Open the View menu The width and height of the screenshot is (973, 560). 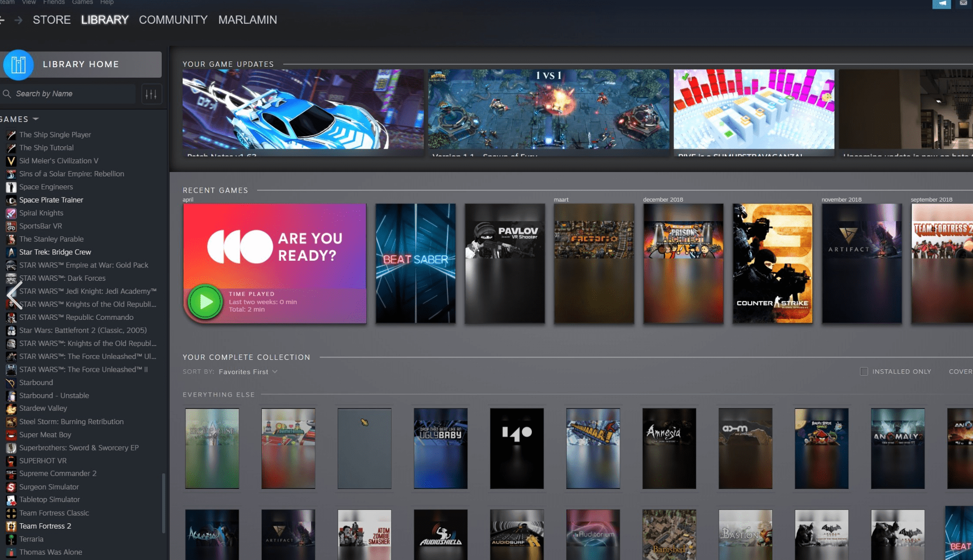[x=29, y=2]
